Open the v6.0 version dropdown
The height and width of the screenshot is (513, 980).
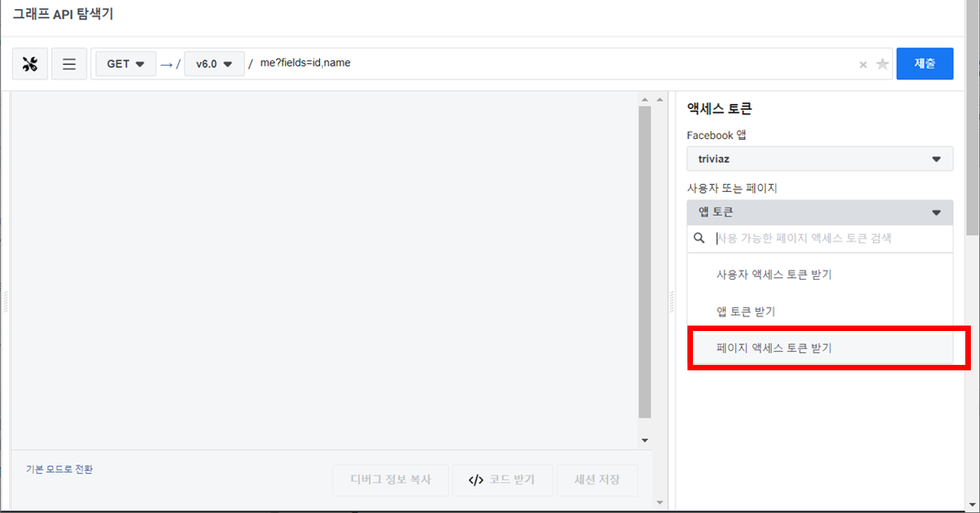[214, 64]
